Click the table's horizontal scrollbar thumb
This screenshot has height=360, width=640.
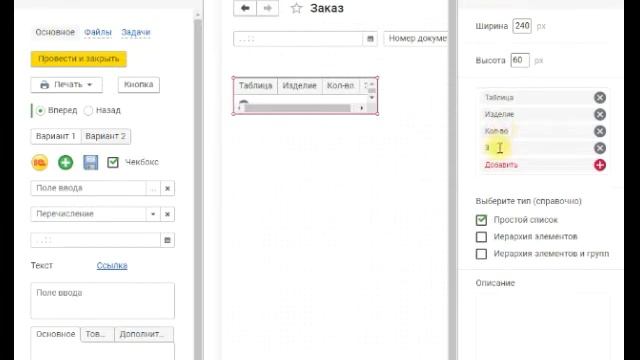[297, 108]
